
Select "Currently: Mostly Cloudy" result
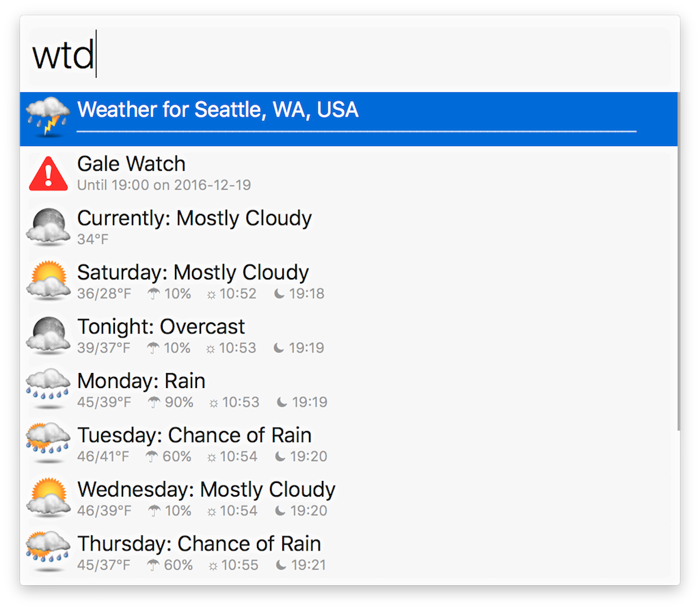(194, 219)
